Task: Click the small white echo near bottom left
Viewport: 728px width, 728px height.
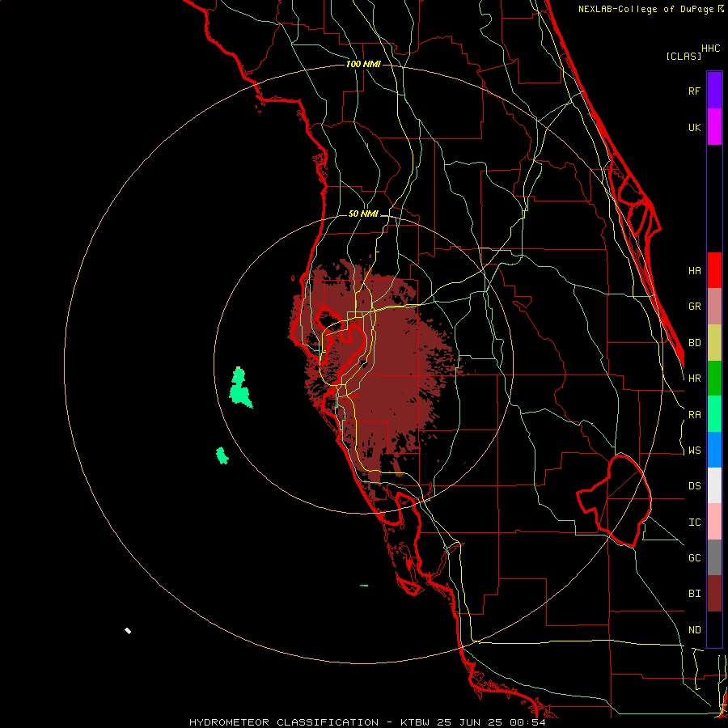Action: pos(128,630)
